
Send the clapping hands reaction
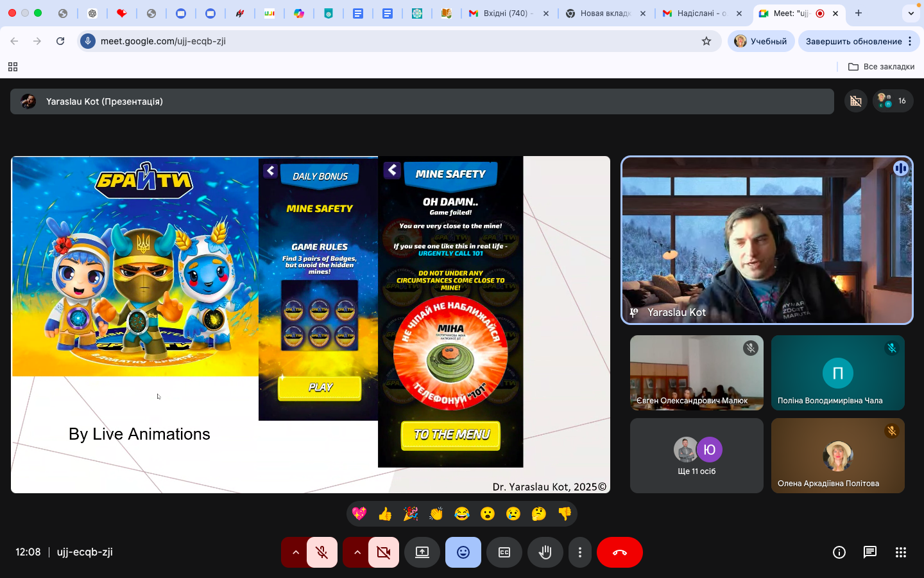(436, 514)
